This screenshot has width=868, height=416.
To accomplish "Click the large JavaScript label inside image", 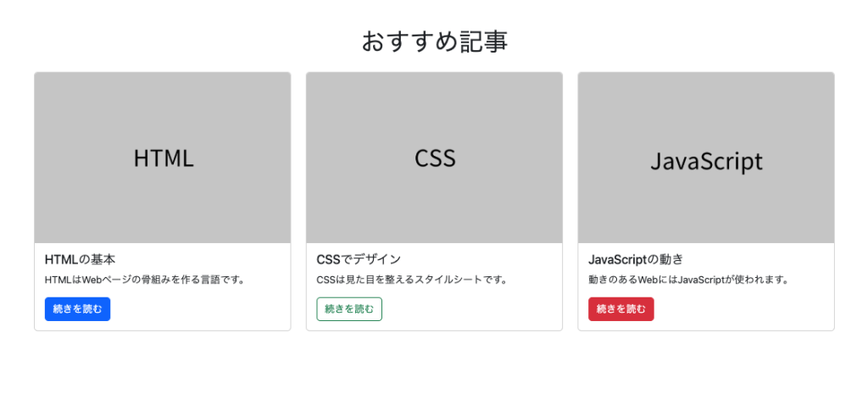I will coord(706,162).
